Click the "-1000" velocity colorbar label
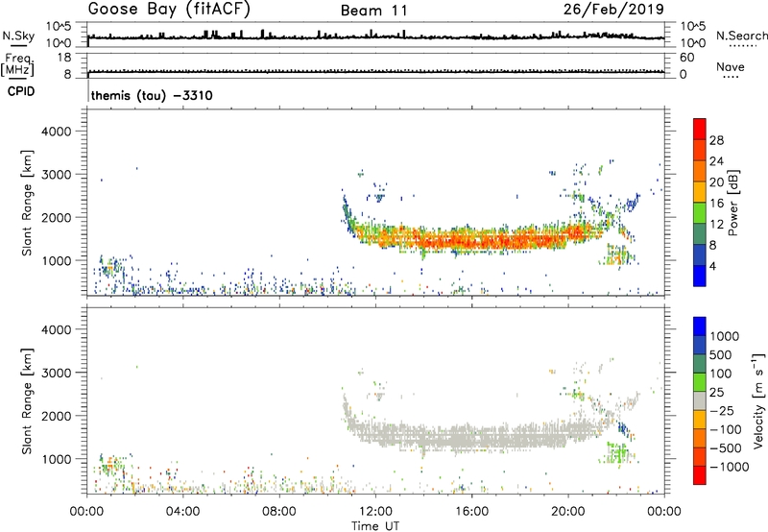The width and height of the screenshot is (768, 532). [729, 467]
